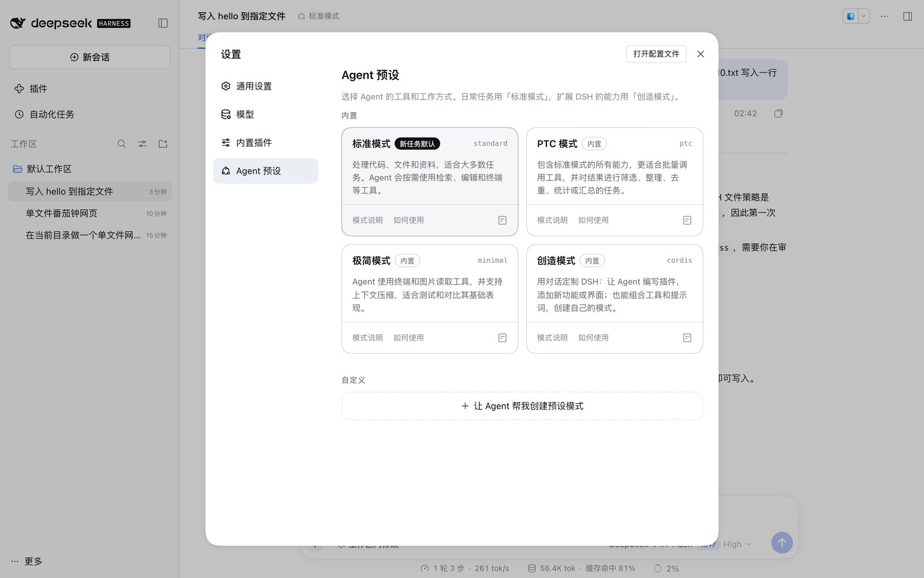Open the 插件 plugins page
This screenshot has width=924, height=578.
(x=31, y=88)
